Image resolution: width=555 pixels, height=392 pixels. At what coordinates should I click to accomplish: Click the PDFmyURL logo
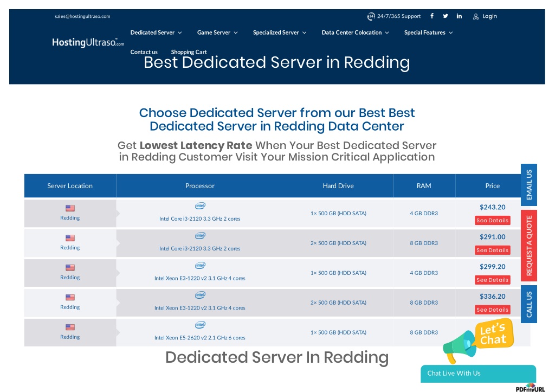coord(530,388)
